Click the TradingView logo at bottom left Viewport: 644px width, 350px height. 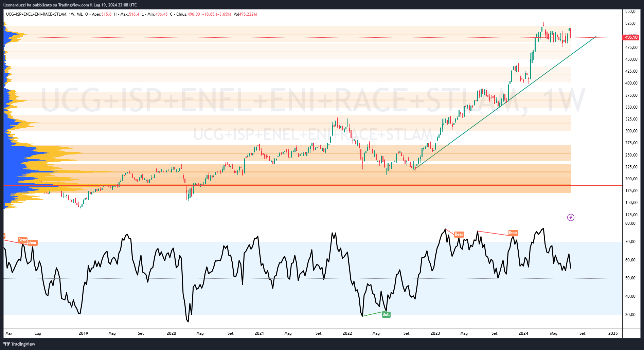19,344
